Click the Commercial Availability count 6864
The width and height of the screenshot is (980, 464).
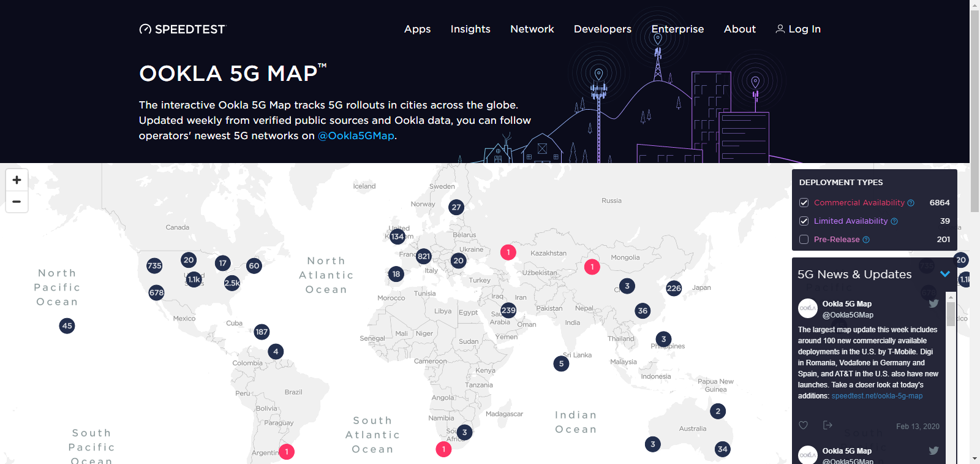click(940, 203)
